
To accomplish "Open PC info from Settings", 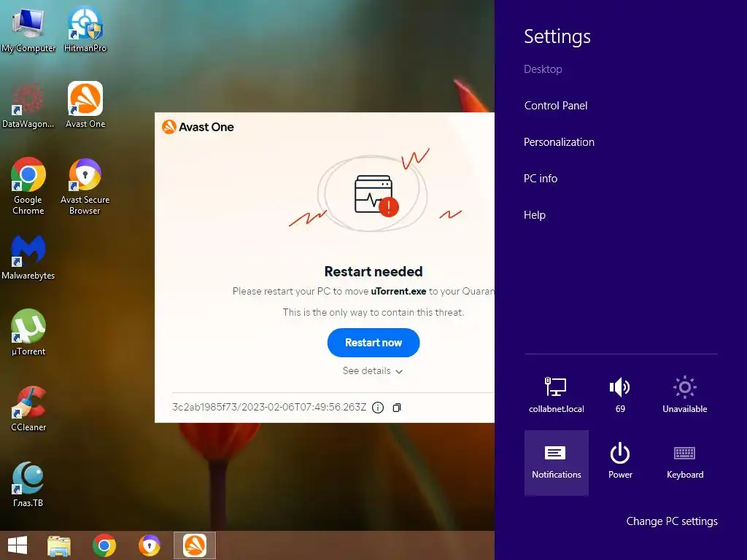I will [x=541, y=179].
